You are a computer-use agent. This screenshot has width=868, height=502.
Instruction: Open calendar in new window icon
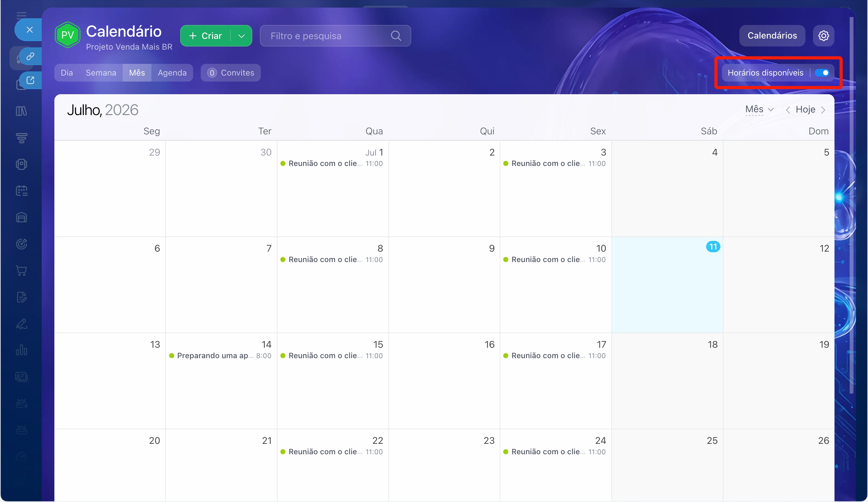[30, 80]
